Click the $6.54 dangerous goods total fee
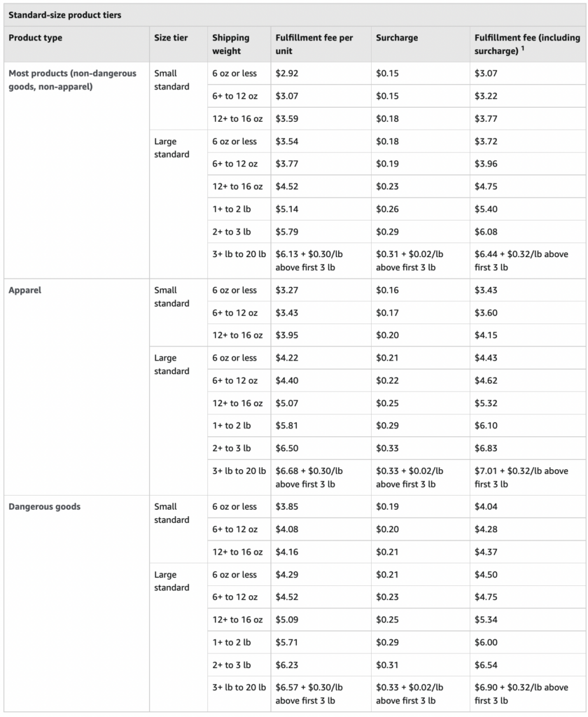Viewport: 588px width, 717px height. pos(486,665)
